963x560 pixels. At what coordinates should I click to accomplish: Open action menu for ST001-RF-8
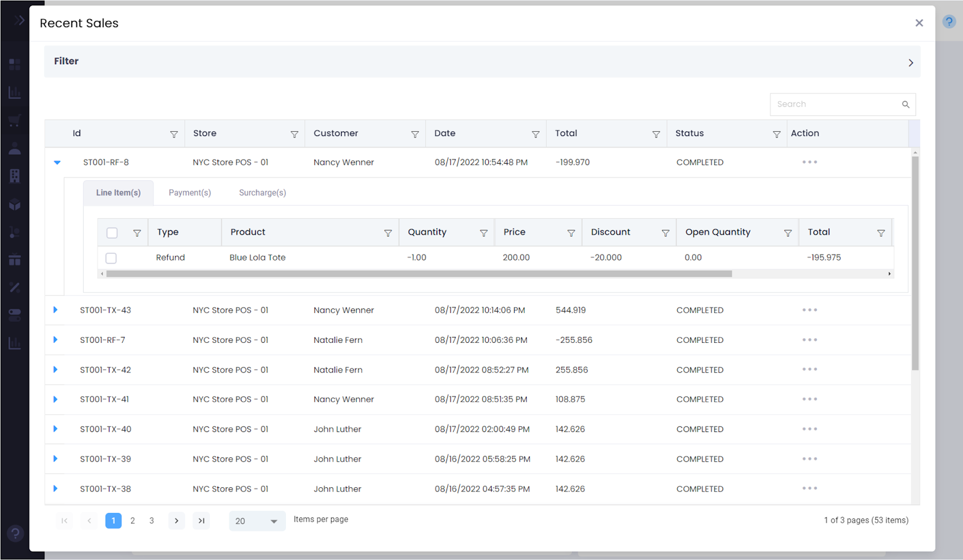[x=810, y=162]
